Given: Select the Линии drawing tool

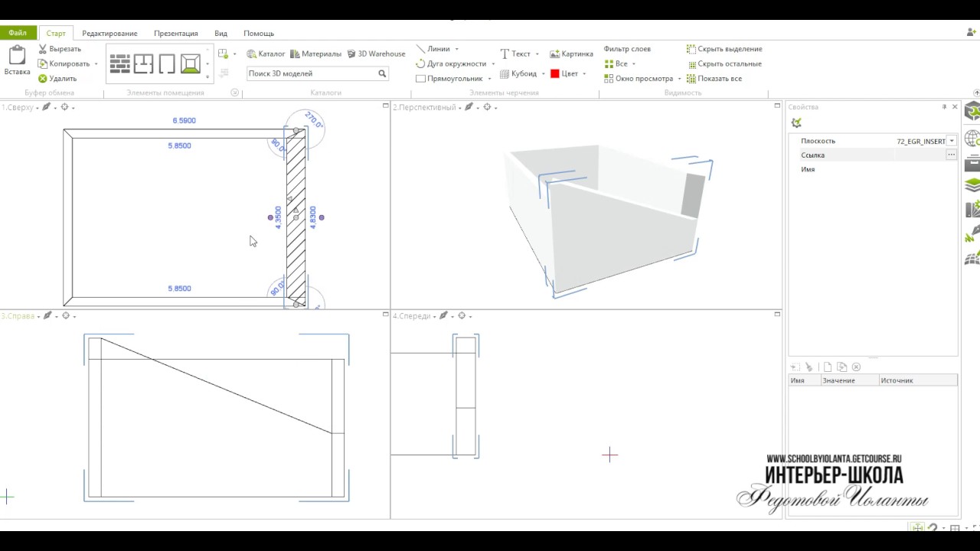Looking at the screenshot, I should (x=433, y=49).
